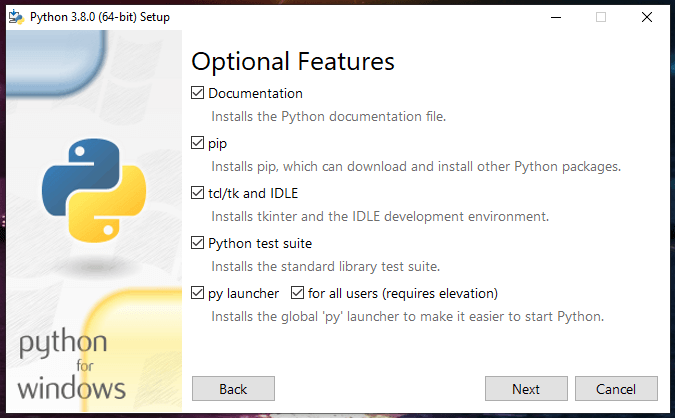Screen dimensions: 675x418
Task: Disable the tcl/tk and IDLE checkbox
Action: pos(197,192)
